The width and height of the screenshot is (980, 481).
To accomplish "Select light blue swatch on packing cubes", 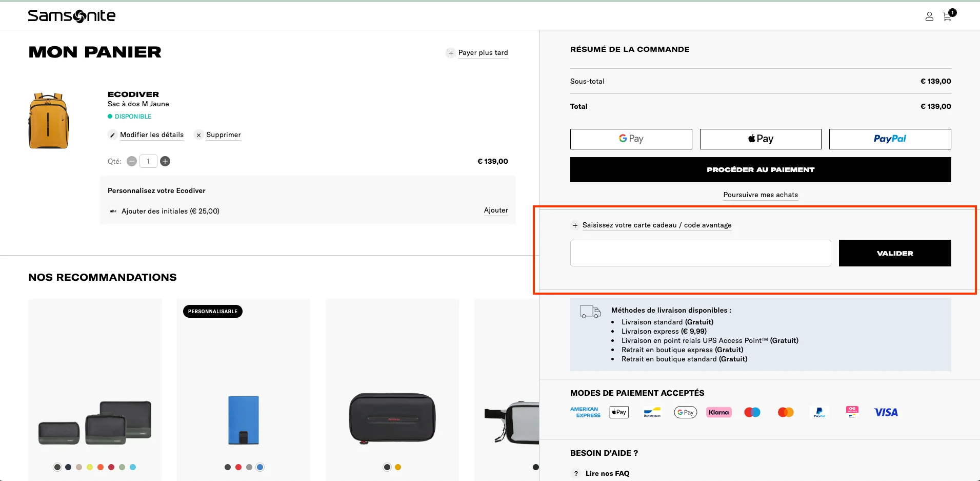I will coord(133,467).
